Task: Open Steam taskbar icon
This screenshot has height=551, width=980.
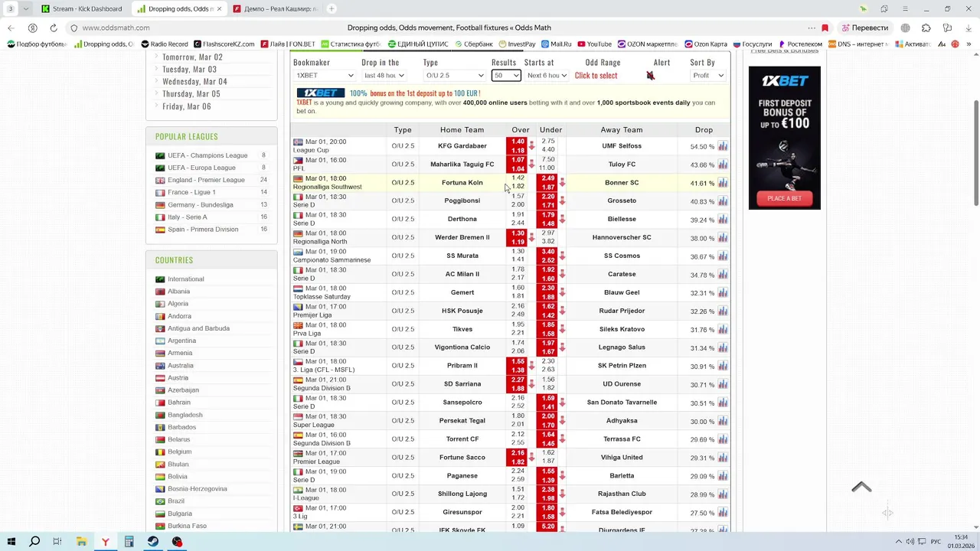Action: [x=153, y=542]
